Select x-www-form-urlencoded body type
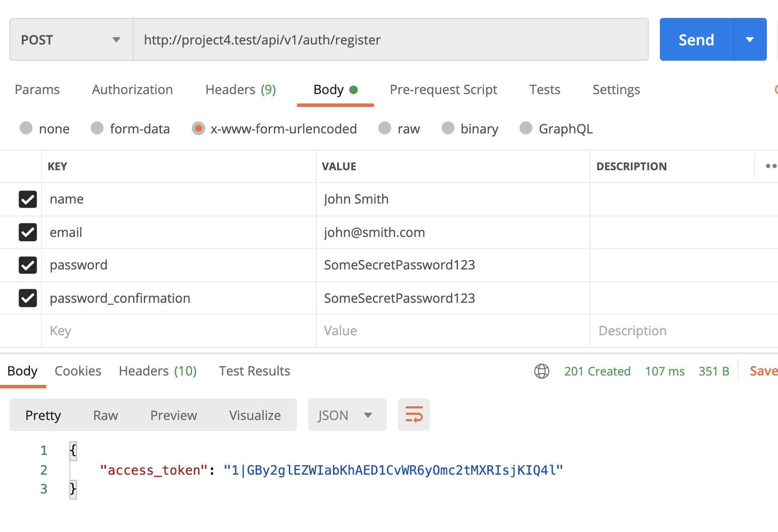 click(x=198, y=128)
